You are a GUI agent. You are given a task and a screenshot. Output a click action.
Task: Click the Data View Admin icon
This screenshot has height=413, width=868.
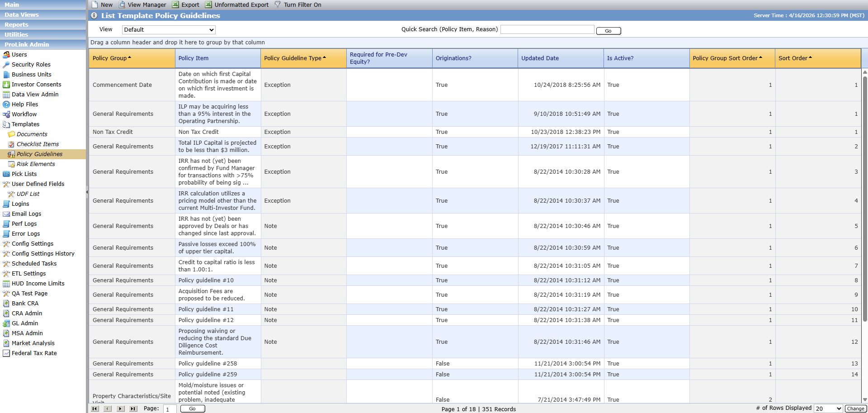click(6, 95)
